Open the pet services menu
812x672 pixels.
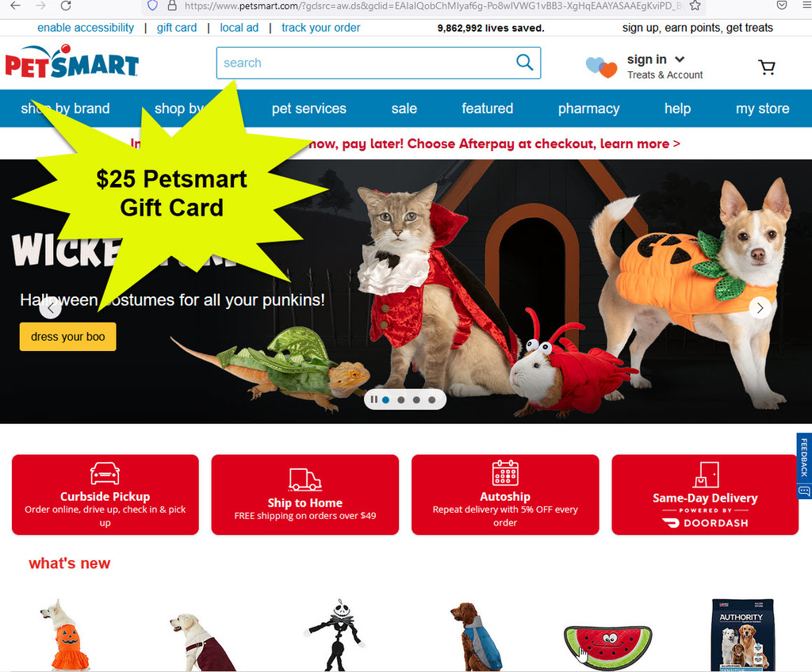309,109
